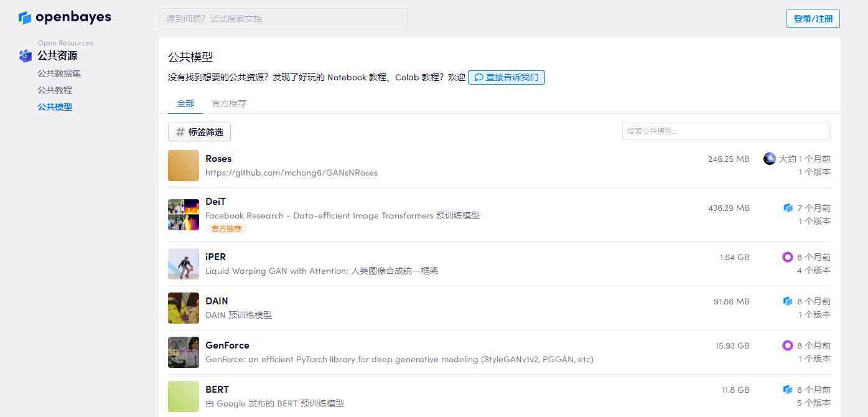Click the Liquid Warping GAN description
The image size is (868, 417).
click(x=322, y=271)
